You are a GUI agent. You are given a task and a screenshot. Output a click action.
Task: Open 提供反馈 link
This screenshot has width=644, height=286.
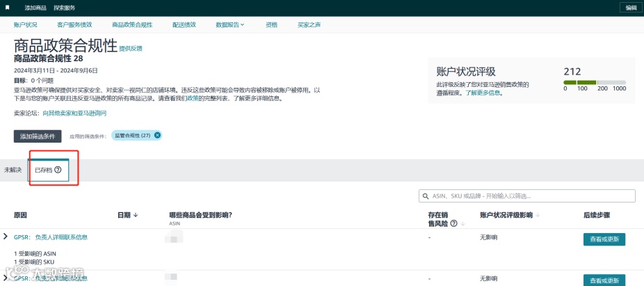(x=131, y=49)
